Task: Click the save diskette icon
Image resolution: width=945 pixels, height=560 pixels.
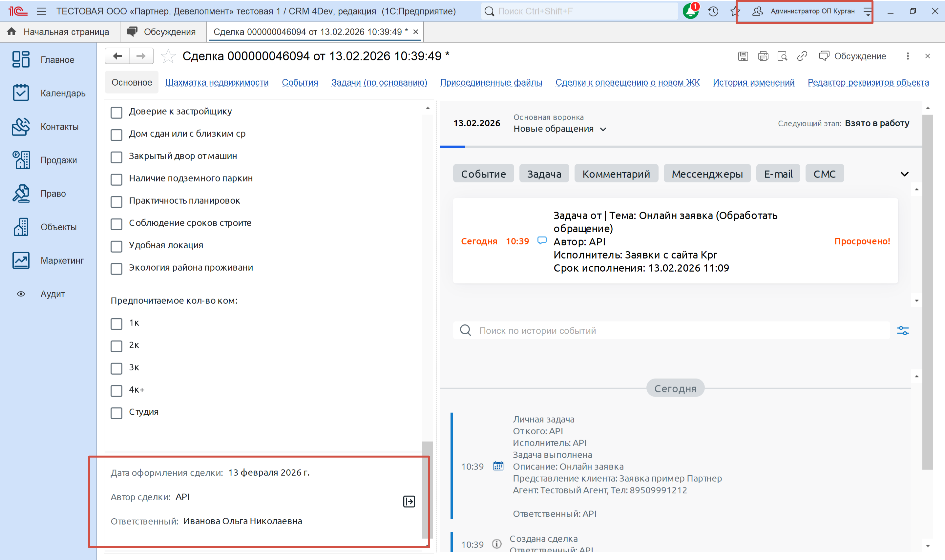Action: 743,56
